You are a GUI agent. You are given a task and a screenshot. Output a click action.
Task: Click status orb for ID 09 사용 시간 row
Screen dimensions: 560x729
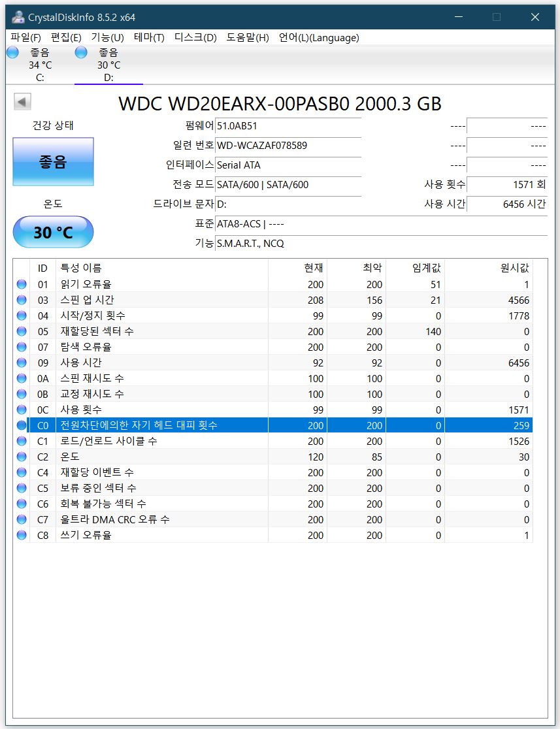tap(22, 363)
